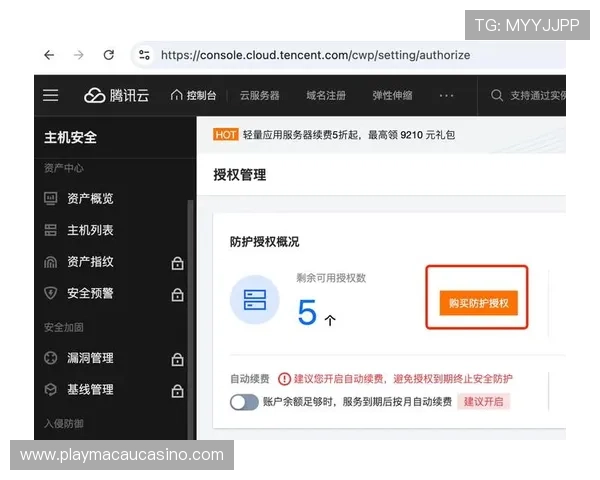The width and height of the screenshot is (600, 480).
Task: Expand the three-dots more products menu
Action: point(446,95)
